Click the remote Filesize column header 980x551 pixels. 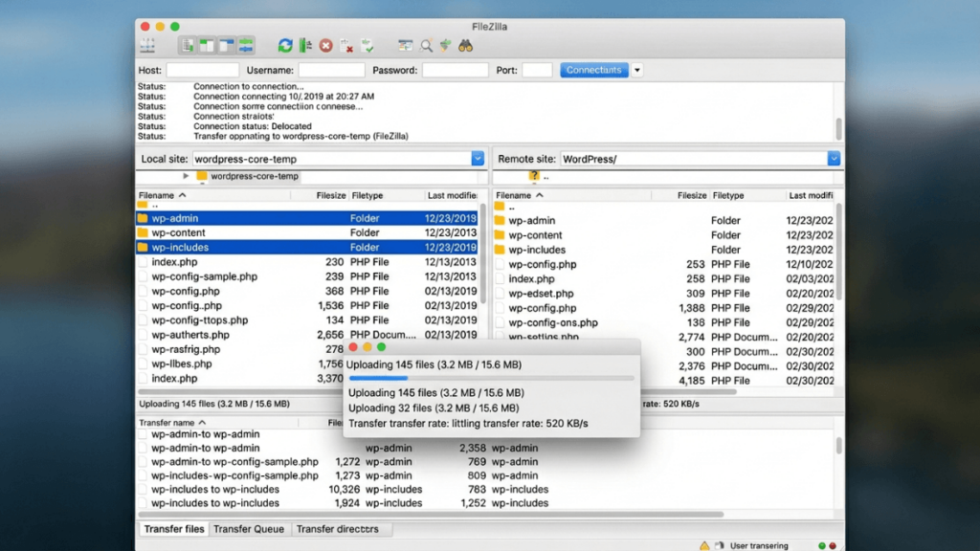(692, 195)
